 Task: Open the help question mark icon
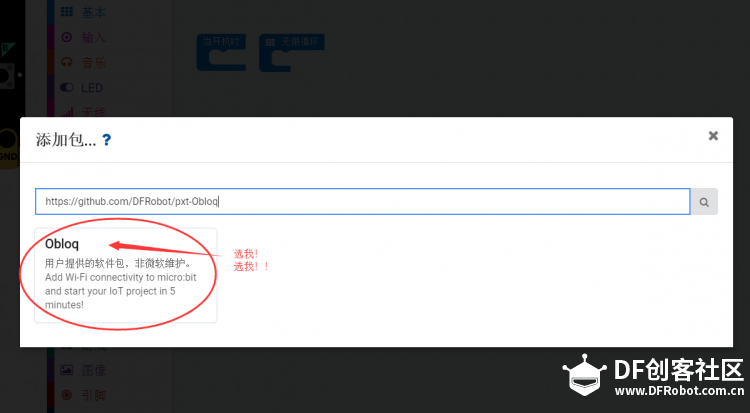tap(107, 140)
